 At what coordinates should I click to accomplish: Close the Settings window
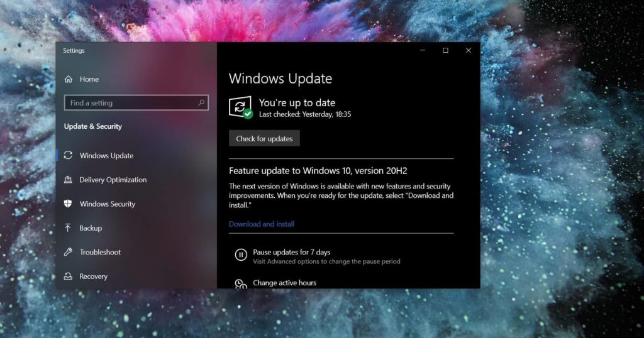(x=468, y=50)
